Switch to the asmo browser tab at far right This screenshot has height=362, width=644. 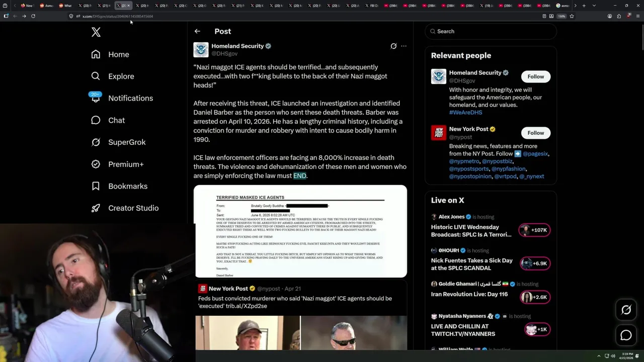click(x=563, y=6)
